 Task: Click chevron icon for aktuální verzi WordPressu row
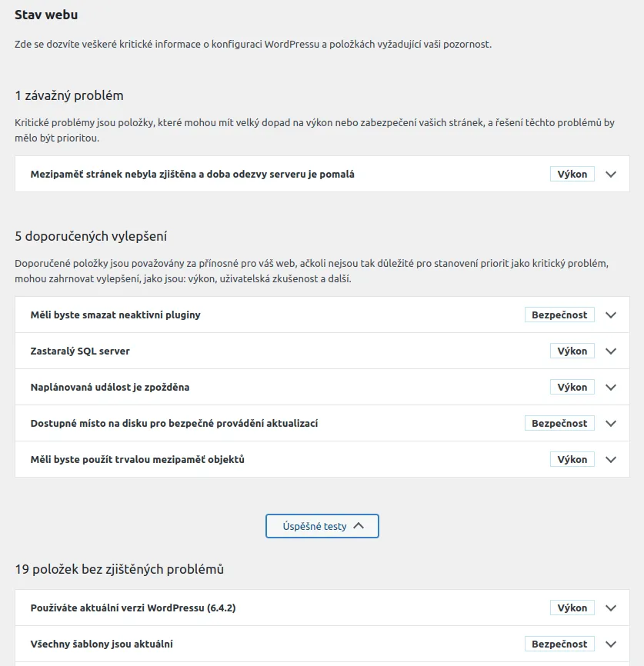pos(611,608)
